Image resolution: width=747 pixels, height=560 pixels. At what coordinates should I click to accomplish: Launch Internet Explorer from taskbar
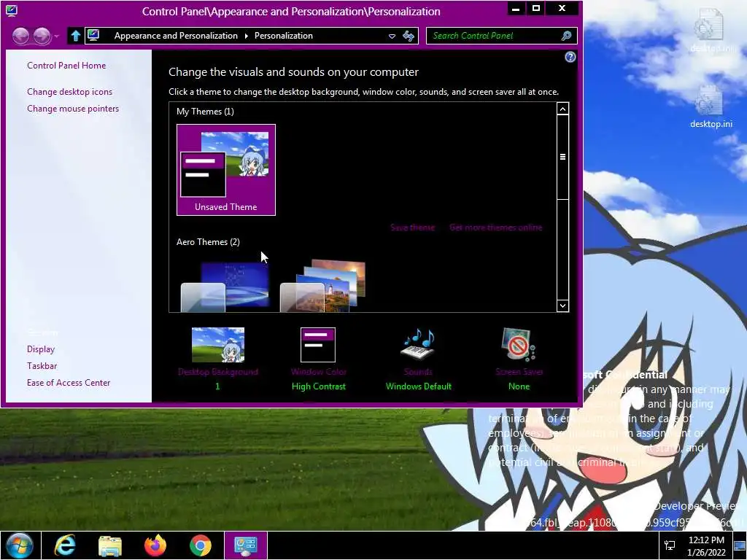[65, 545]
